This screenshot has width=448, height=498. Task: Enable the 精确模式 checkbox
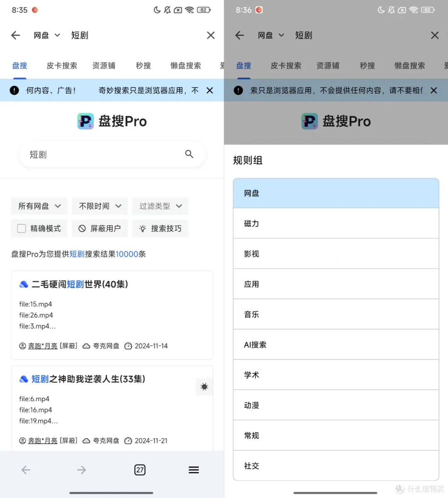click(22, 228)
